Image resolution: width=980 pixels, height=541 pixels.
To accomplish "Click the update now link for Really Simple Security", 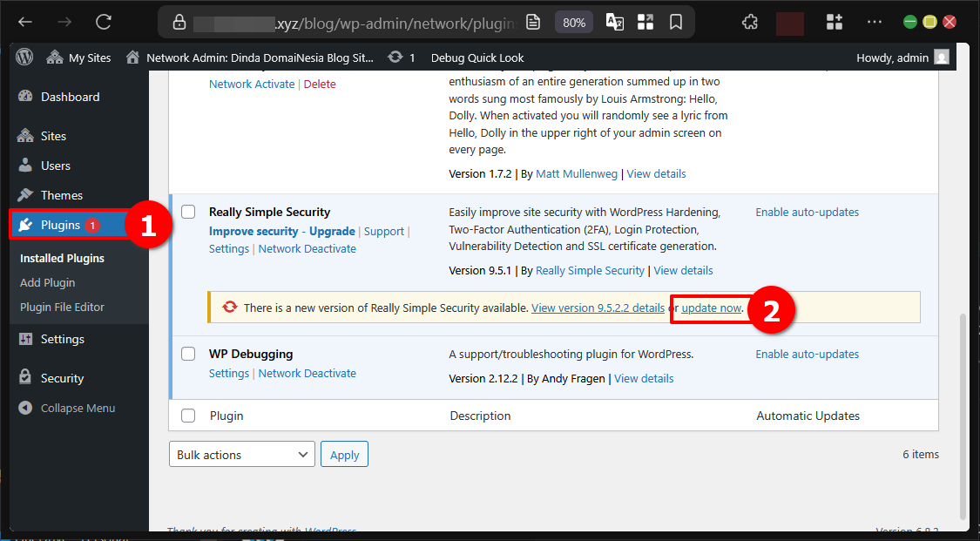I will pyautogui.click(x=709, y=308).
